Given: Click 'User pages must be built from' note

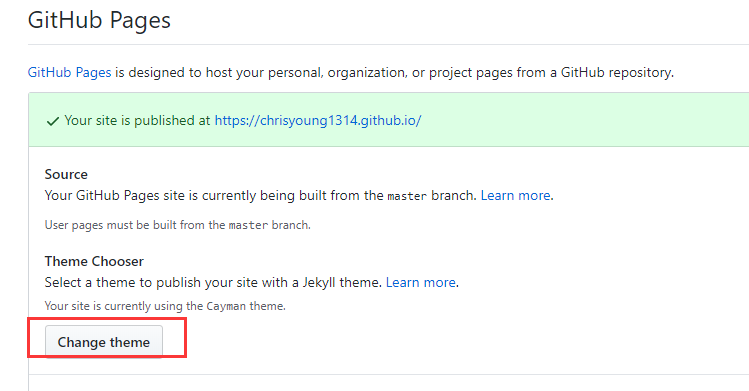Looking at the screenshot, I should 178,225.
